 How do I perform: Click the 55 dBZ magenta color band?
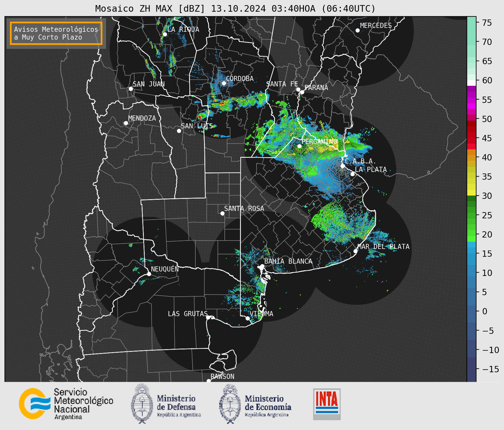tap(471, 100)
